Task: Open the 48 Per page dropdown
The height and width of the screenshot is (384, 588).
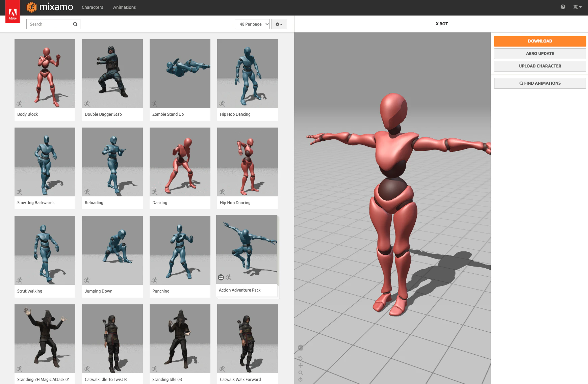Action: pos(252,24)
